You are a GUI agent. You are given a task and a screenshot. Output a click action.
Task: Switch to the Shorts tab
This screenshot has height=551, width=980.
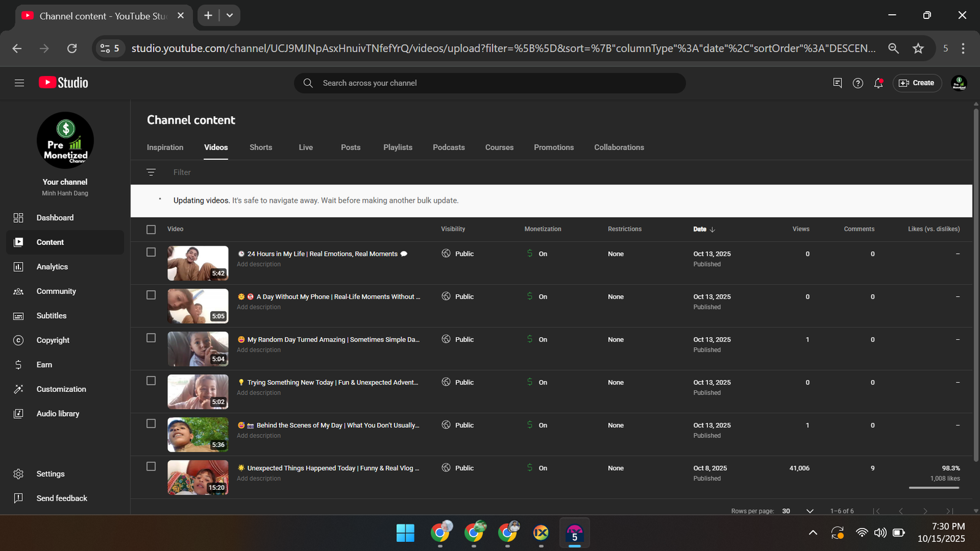(x=260, y=148)
